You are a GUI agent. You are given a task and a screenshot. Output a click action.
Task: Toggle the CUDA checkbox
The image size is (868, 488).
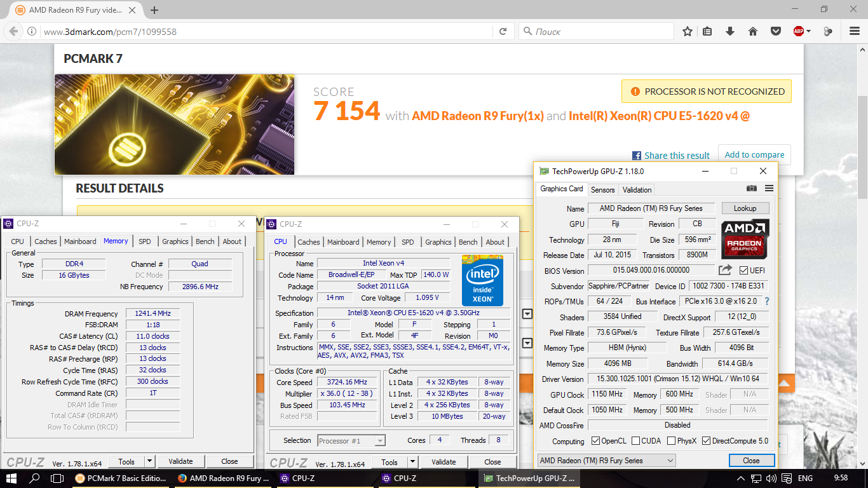(x=636, y=441)
